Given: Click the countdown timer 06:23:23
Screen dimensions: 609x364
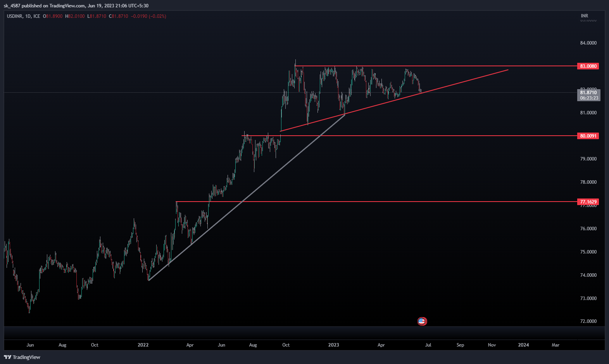Looking at the screenshot, I should tap(589, 98).
